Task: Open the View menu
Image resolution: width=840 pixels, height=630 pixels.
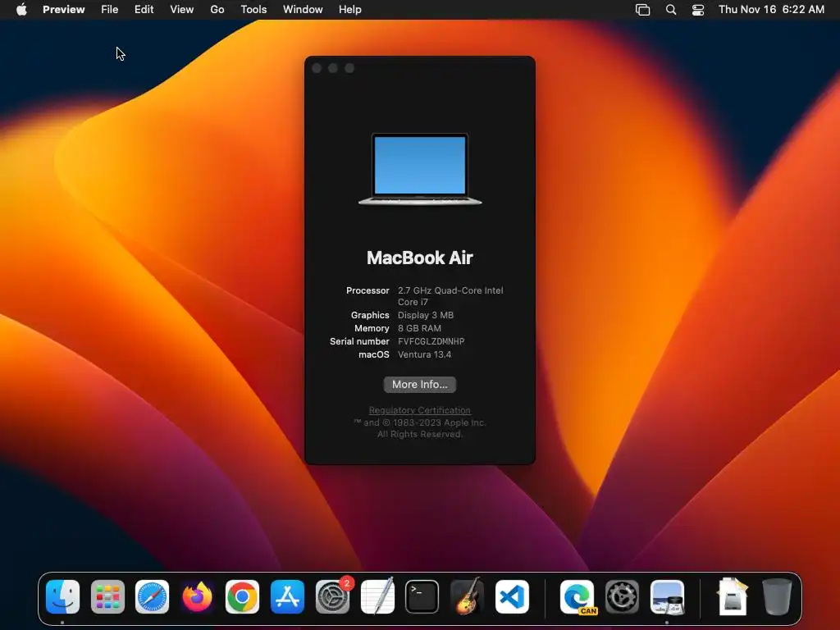Action: pos(181,10)
